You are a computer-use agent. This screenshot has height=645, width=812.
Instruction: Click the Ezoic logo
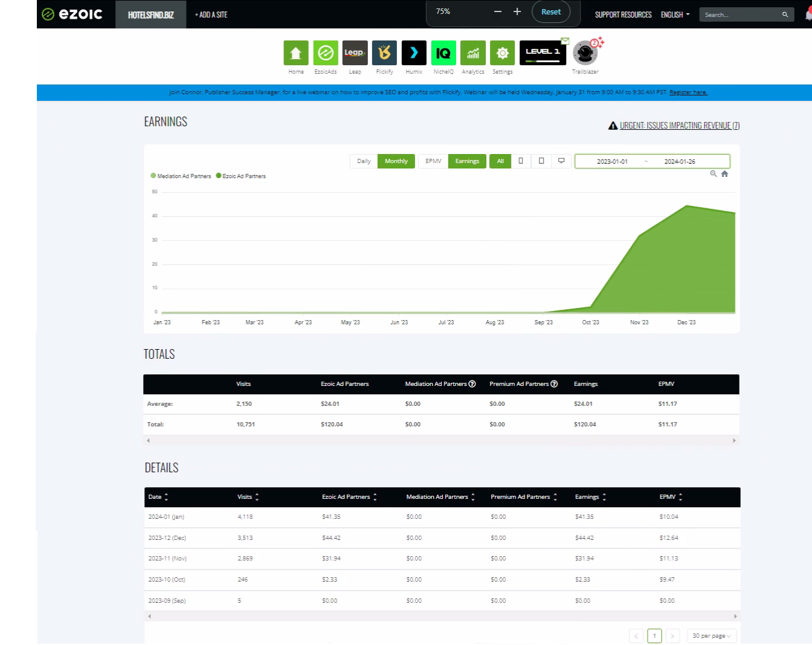pos(72,14)
